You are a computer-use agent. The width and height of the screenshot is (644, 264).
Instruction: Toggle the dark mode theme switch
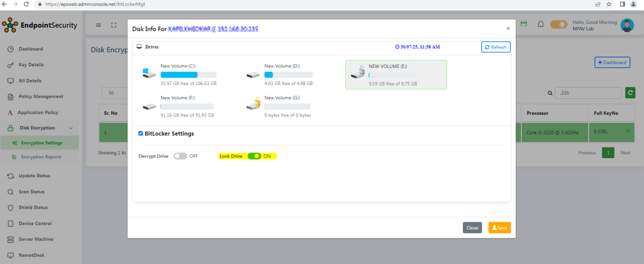(x=558, y=25)
